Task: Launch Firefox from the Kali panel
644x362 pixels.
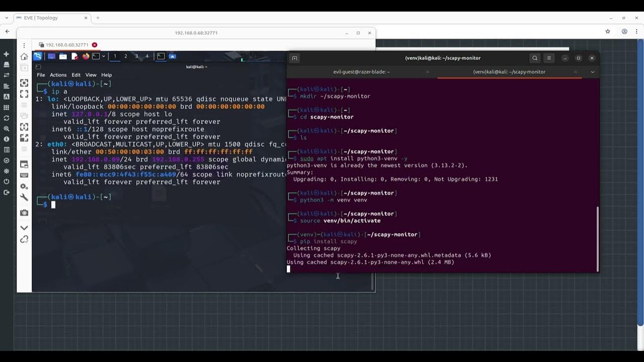Action: pos(86,56)
